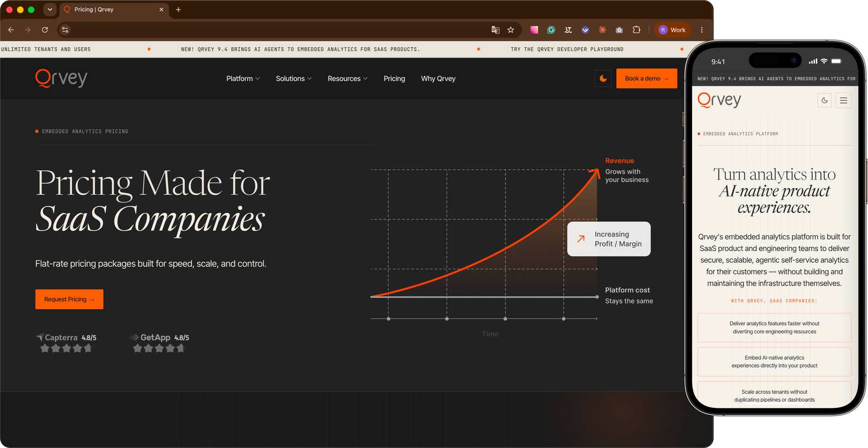Click the phone's top announcement banner
The height and width of the screenshot is (448, 868).
tap(776, 79)
